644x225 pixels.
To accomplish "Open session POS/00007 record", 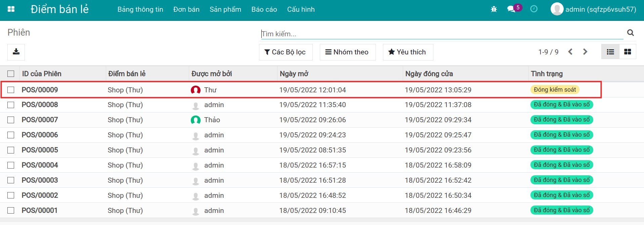I will pos(40,120).
